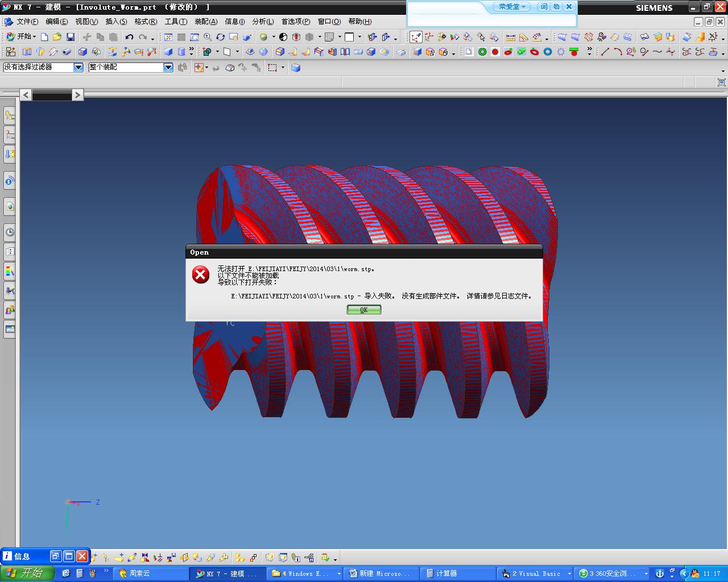Image resolution: width=728 pixels, height=582 pixels.
Task: Maximize the 信息 window
Action: [x=69, y=556]
